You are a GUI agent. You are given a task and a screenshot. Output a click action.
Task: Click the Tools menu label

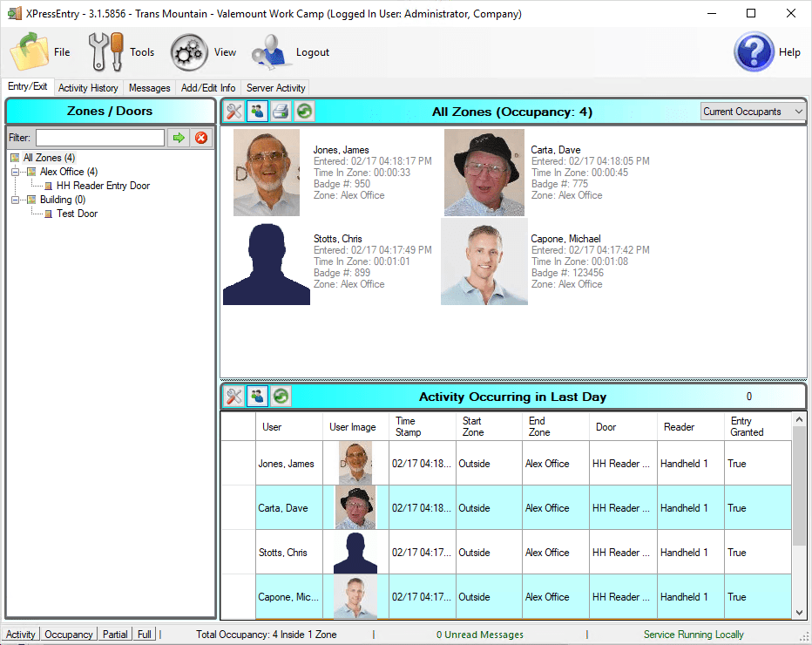pyautogui.click(x=142, y=51)
